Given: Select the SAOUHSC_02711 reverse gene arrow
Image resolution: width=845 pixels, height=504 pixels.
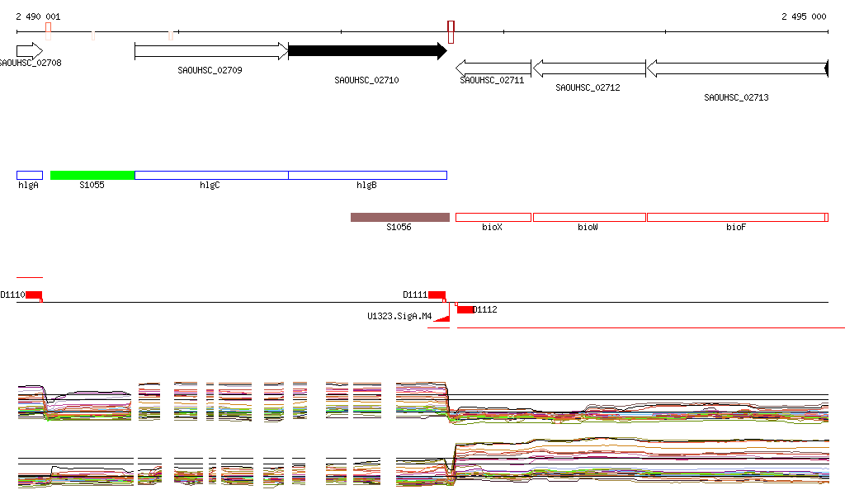Looking at the screenshot, I should [x=493, y=68].
